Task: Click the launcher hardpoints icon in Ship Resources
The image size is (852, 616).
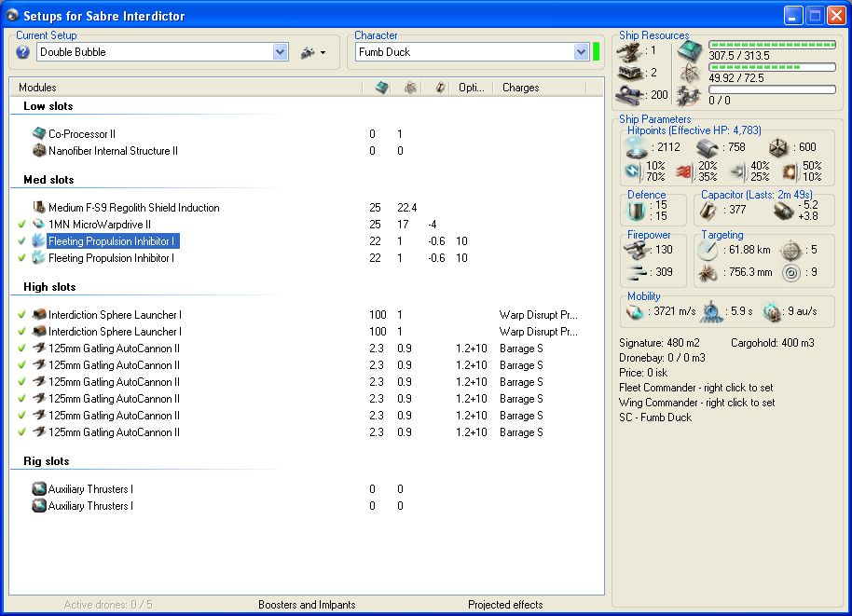Action: pyautogui.click(x=630, y=73)
